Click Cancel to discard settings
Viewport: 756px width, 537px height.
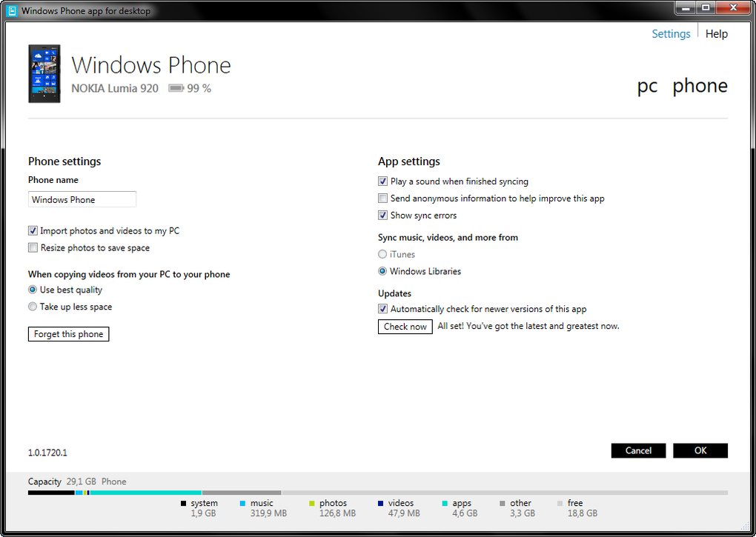point(638,450)
